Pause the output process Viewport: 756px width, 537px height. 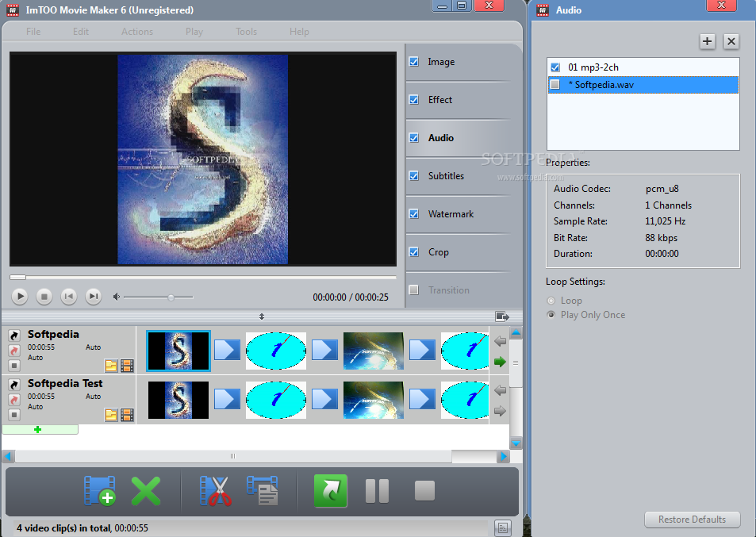[377, 491]
